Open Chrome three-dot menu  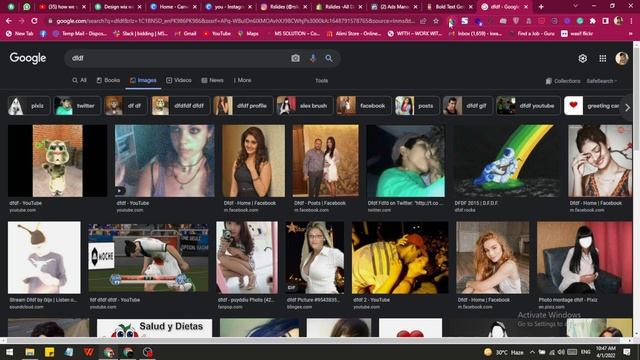[631, 21]
